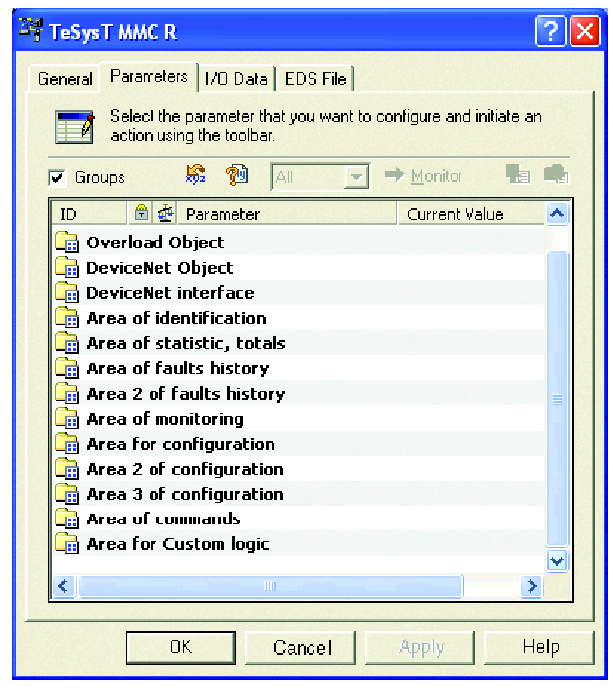613x688 pixels.
Task: Click the balance scale column header icon
Action: click(165, 213)
